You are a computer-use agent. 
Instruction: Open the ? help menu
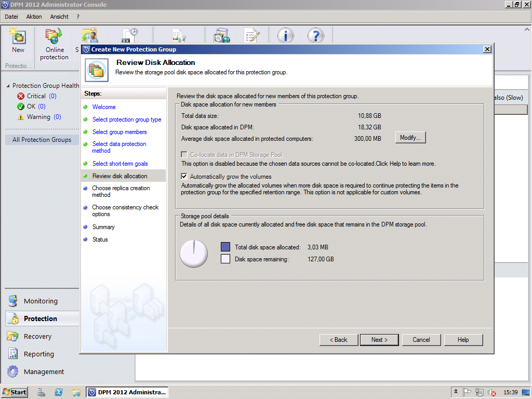[78, 17]
